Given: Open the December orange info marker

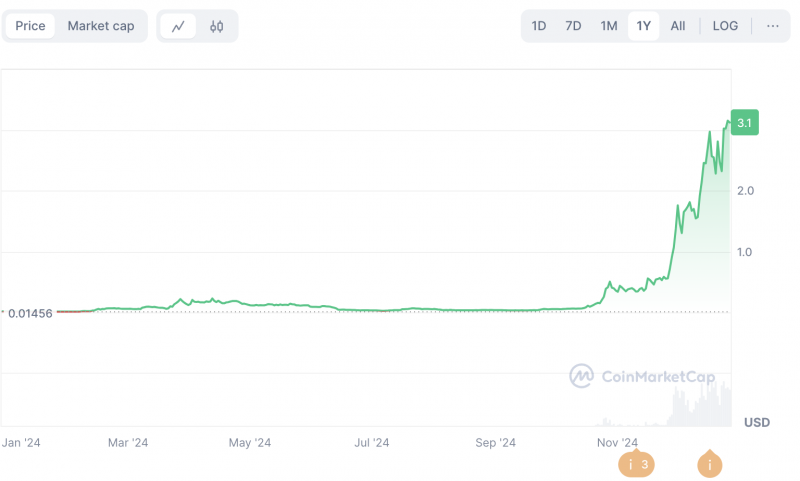Looking at the screenshot, I should tap(709, 464).
